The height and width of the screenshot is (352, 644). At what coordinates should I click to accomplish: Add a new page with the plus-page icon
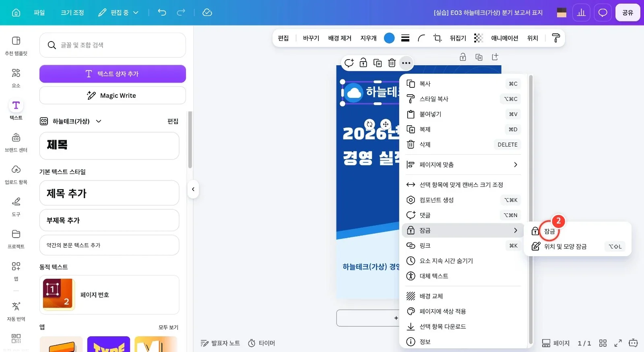click(x=495, y=57)
